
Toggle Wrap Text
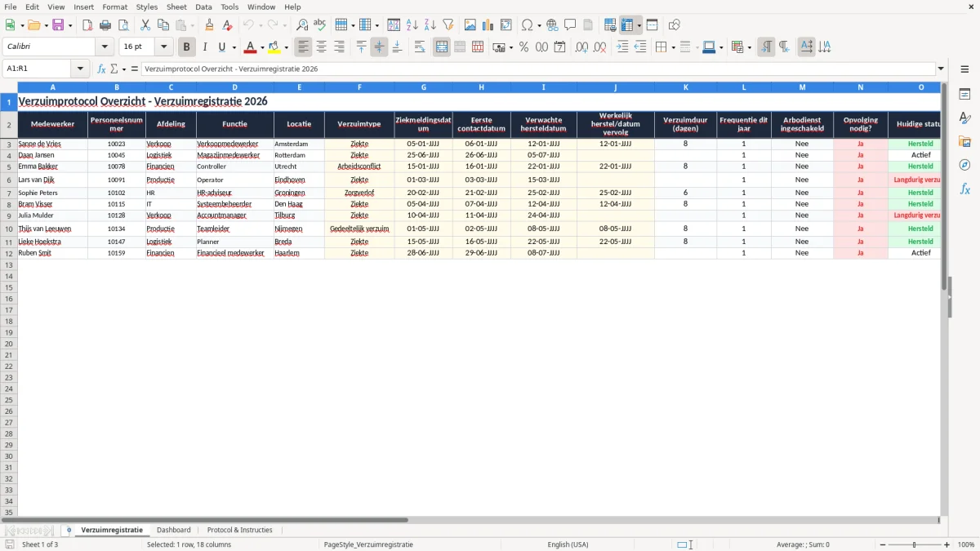tap(420, 47)
